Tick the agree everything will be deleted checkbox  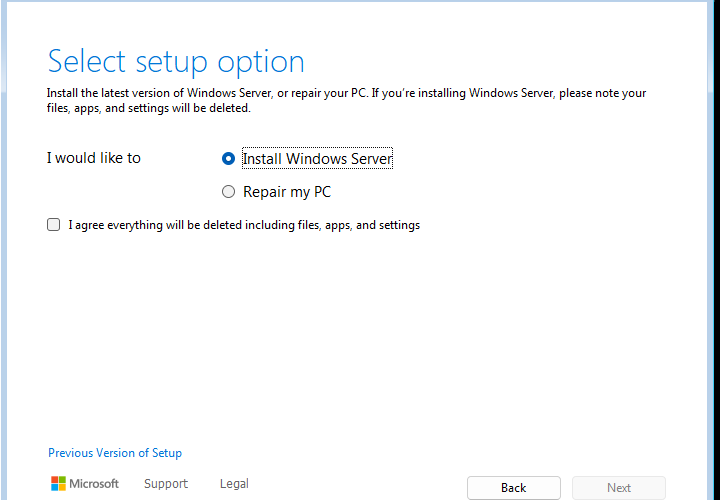(53, 225)
